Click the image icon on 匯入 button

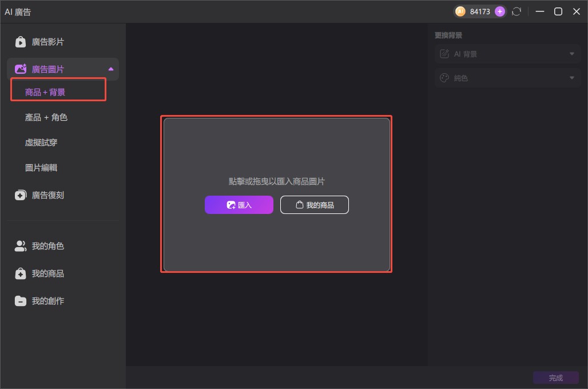click(x=231, y=205)
